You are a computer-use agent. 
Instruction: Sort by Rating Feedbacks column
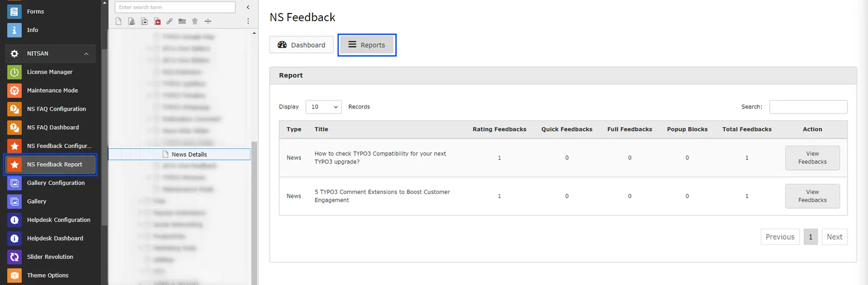coord(499,129)
